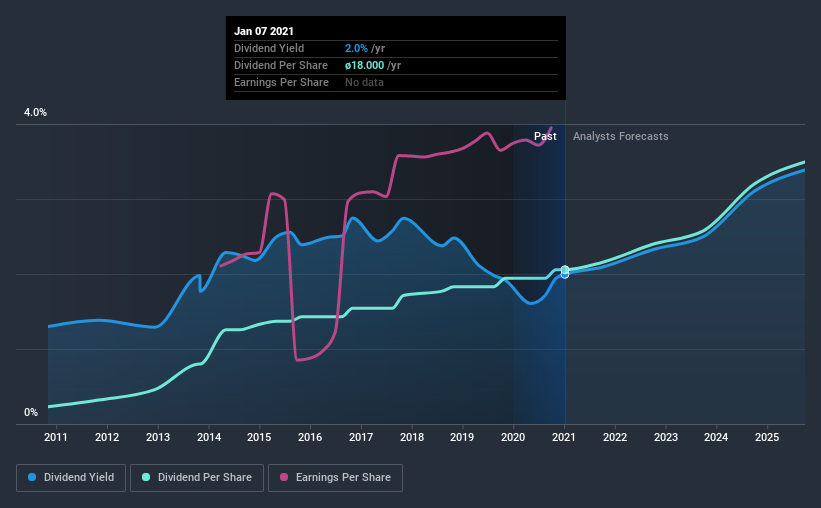The image size is (821, 508).
Task: Click the teal data point marker at 2021
Action: (564, 270)
